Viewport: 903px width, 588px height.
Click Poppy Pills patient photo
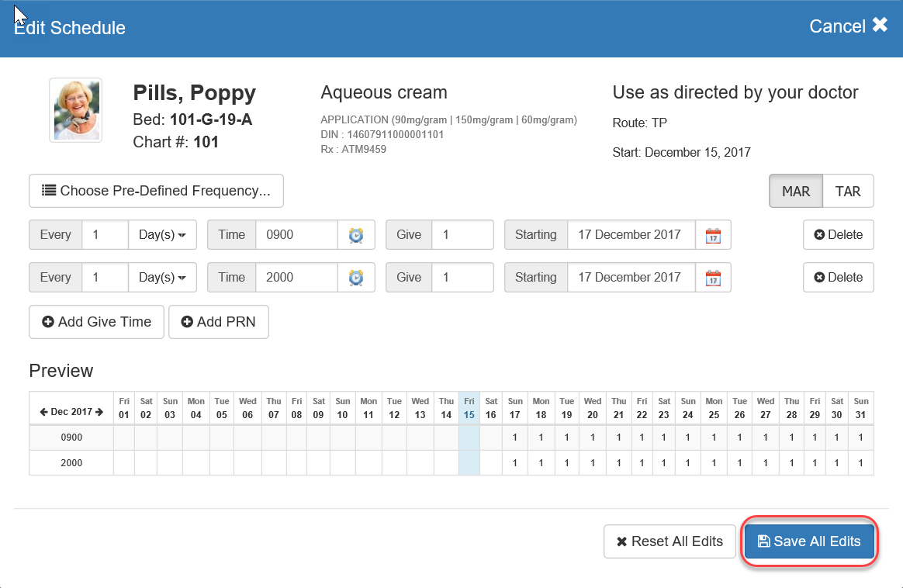point(75,110)
